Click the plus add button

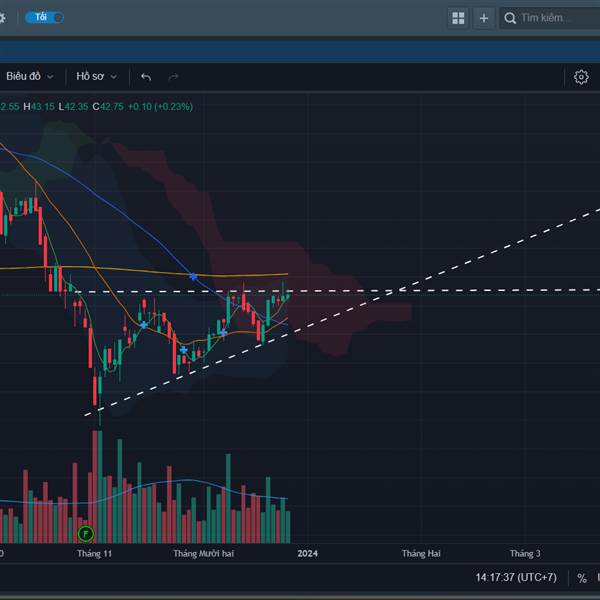(x=484, y=18)
